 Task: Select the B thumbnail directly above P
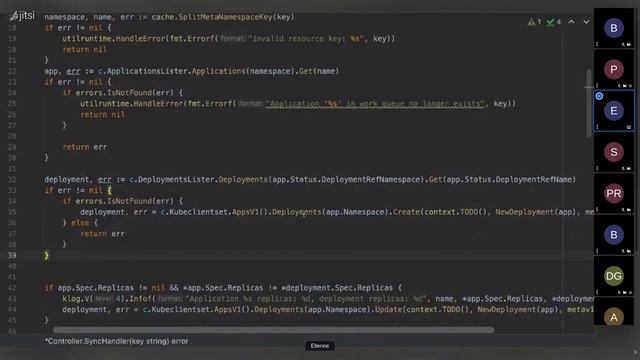click(614, 28)
